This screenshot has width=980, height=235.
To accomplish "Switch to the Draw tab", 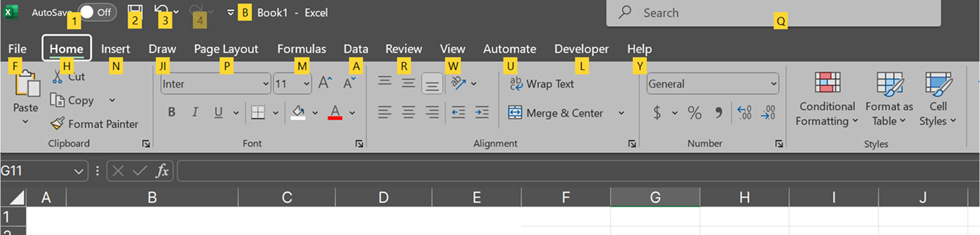I will coord(162,49).
